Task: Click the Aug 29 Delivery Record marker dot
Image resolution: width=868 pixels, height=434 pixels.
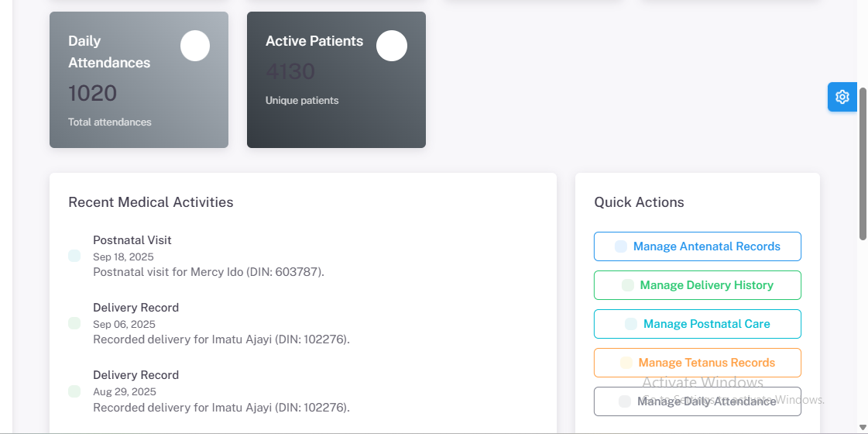Action: tap(74, 391)
